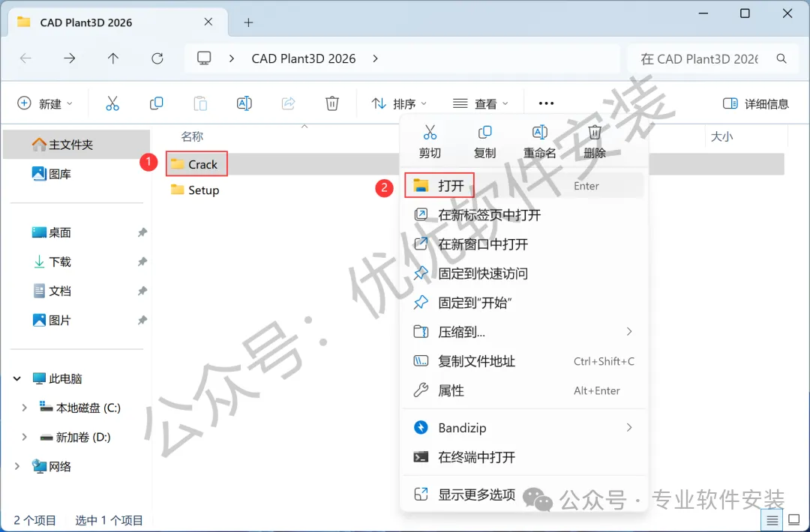Go up one folder level
Screen dimensions: 810x532
tap(113, 58)
